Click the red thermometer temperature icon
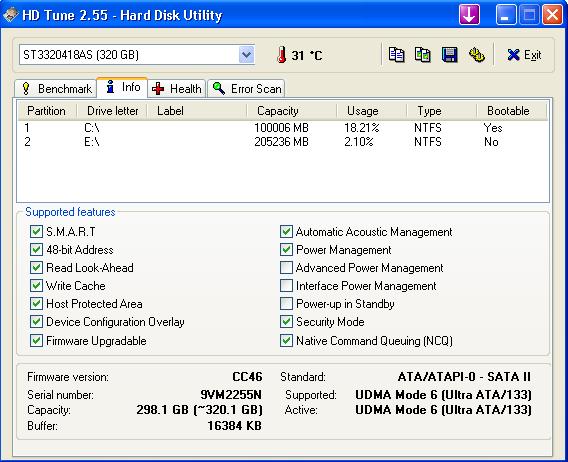Image resolution: width=568 pixels, height=462 pixels. pos(281,55)
